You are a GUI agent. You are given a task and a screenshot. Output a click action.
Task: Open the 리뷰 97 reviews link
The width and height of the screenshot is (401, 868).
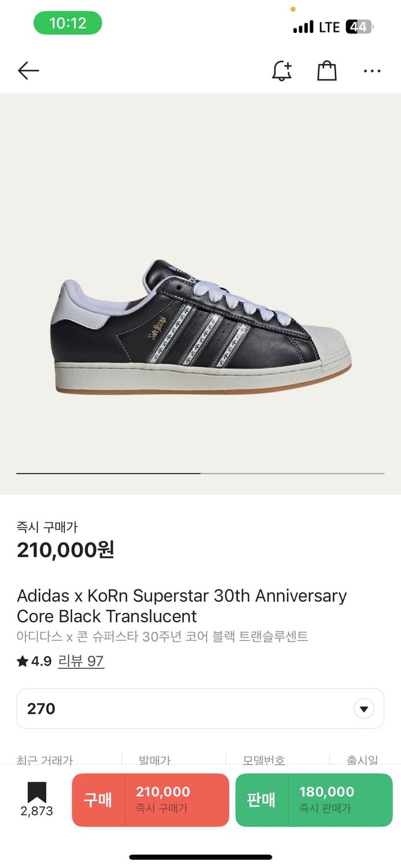pos(81,661)
